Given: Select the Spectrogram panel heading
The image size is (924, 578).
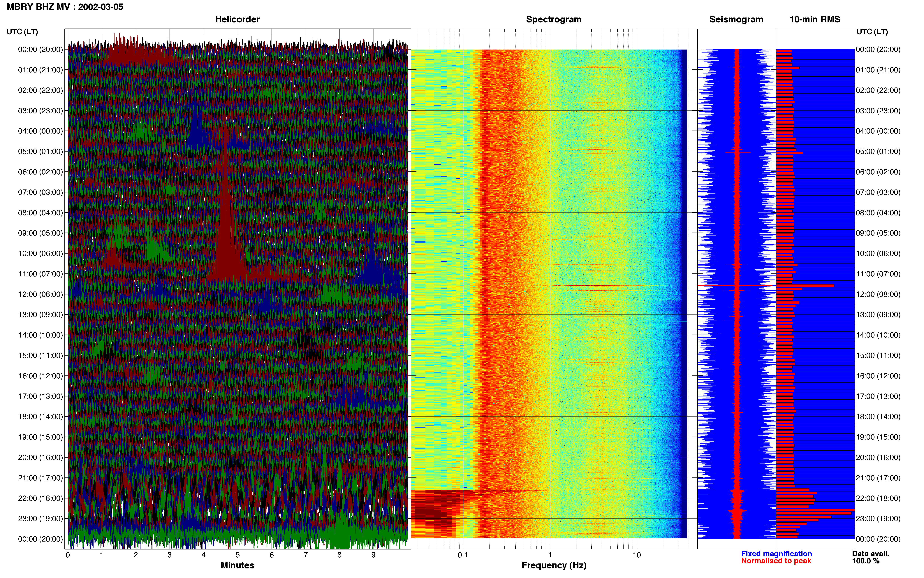Looking at the screenshot, I should point(554,20).
